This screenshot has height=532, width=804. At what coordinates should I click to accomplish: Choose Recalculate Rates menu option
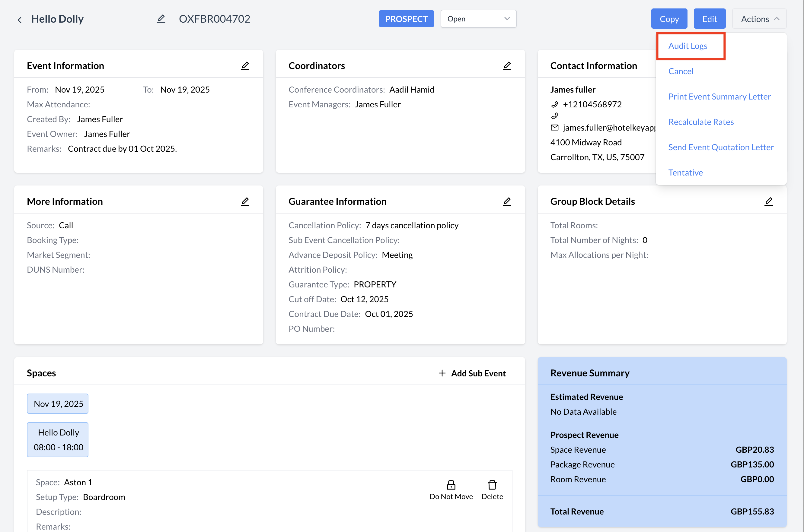[x=701, y=122]
